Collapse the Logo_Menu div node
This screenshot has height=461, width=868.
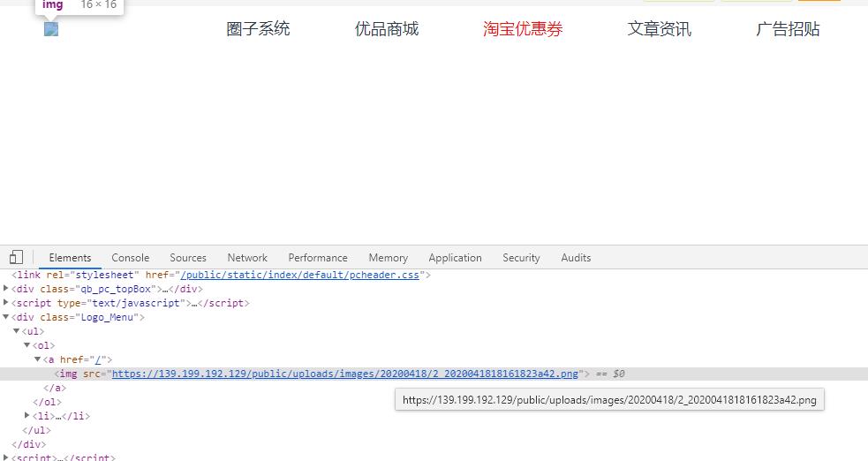[x=6, y=317]
